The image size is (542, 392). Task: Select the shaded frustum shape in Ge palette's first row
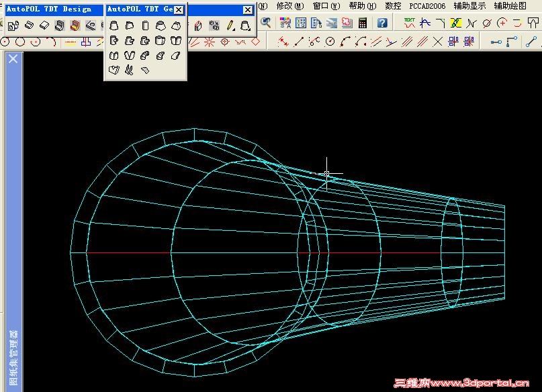161,26
